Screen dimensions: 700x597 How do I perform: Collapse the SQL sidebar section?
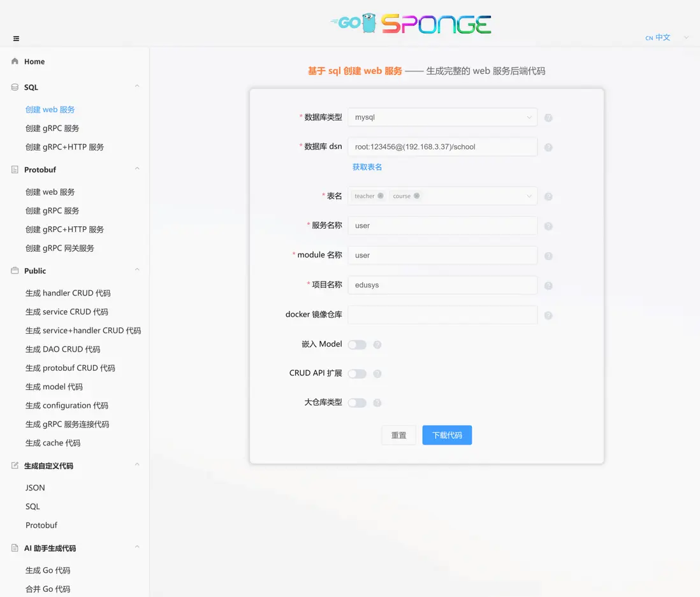pyautogui.click(x=136, y=87)
